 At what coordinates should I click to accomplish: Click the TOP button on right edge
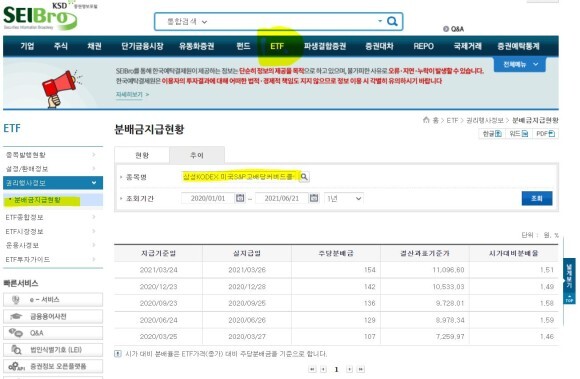point(569,299)
